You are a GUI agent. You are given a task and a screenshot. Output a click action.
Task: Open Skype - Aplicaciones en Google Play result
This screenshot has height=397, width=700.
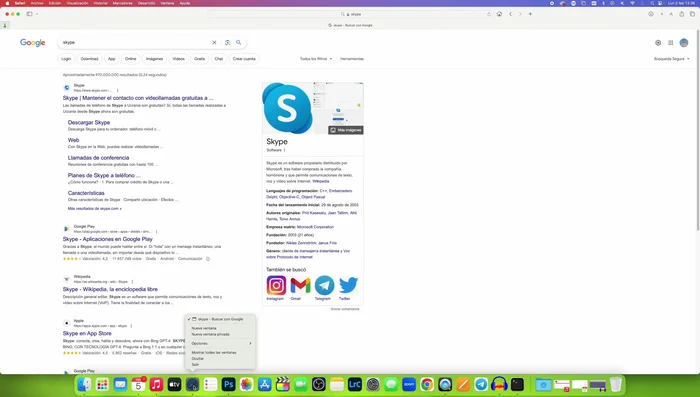click(x=108, y=239)
